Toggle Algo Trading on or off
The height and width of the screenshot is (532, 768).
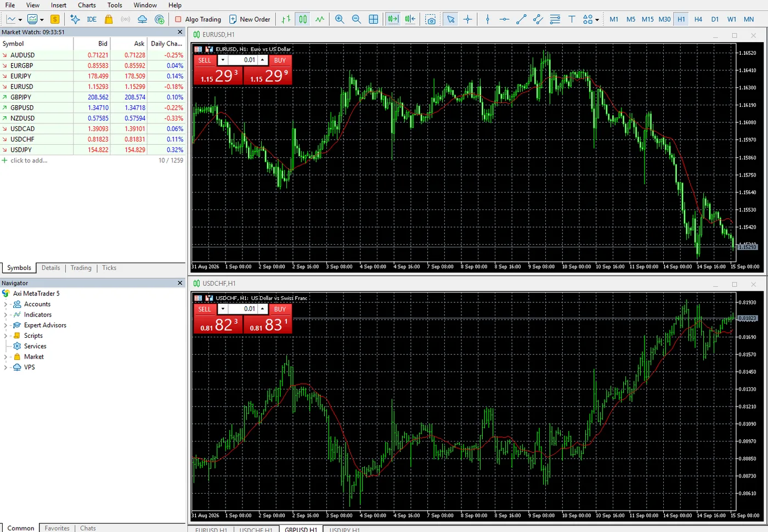click(x=198, y=19)
